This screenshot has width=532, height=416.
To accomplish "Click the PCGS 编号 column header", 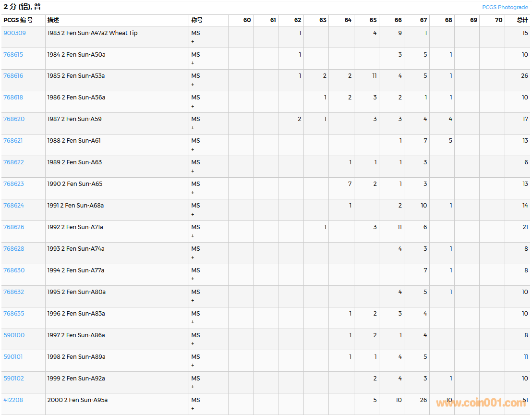I will [18, 20].
